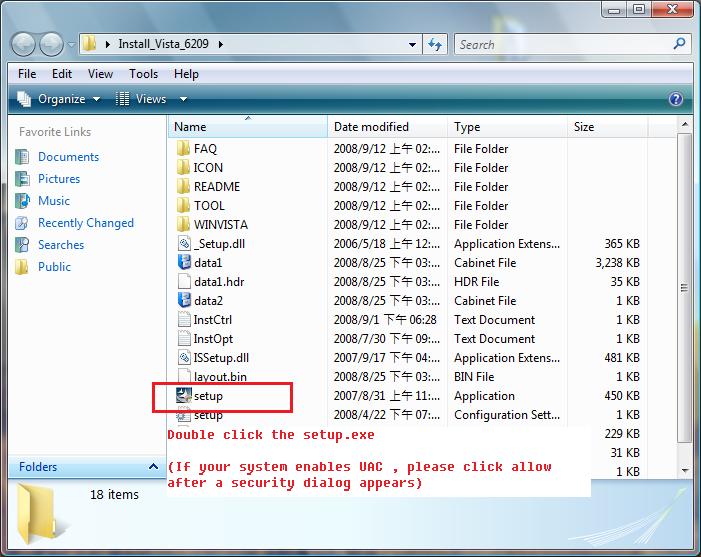This screenshot has height=557, width=701.
Task: Select the _Setup.dll file icon
Action: pos(183,244)
